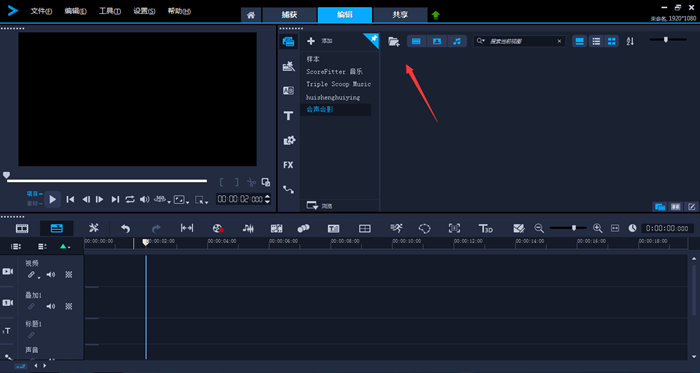Click the import media files folder icon
Image resolution: width=700 pixels, height=373 pixels.
pyautogui.click(x=394, y=41)
